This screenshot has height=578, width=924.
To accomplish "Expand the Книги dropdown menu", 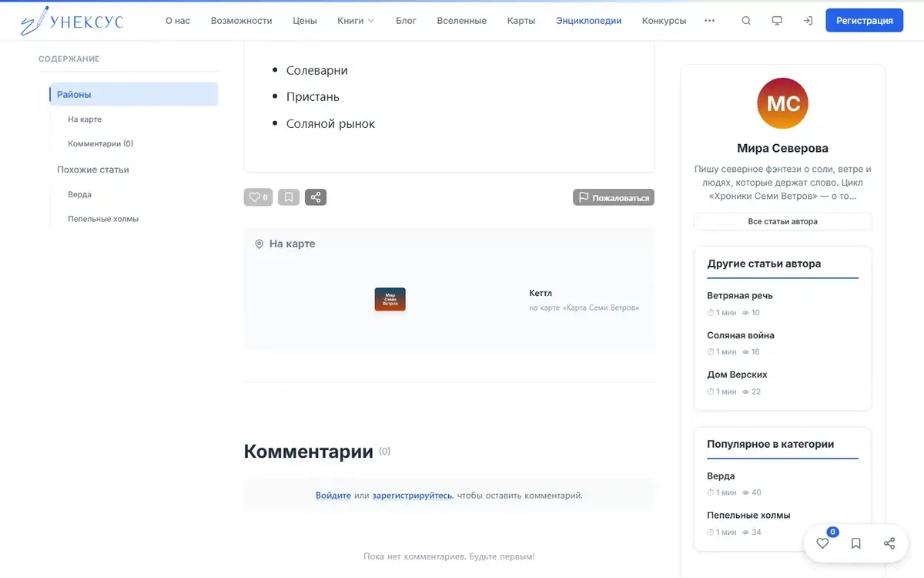I will coord(356,21).
